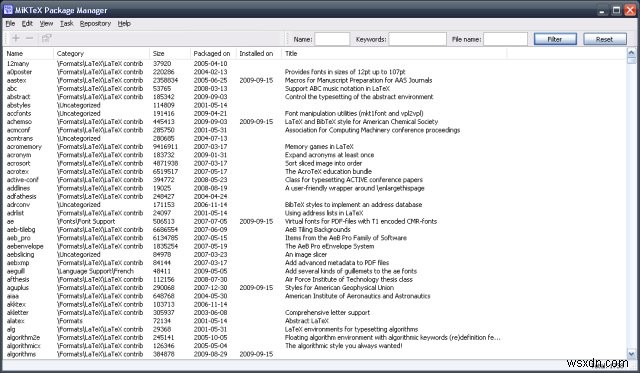Open the Repository menu
The height and width of the screenshot is (373, 640).
(x=95, y=24)
